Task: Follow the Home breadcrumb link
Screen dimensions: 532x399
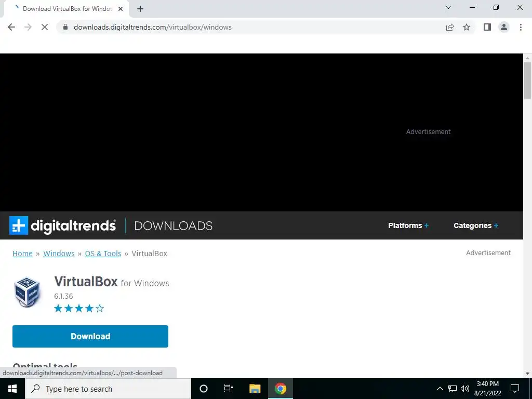Action: (x=22, y=254)
